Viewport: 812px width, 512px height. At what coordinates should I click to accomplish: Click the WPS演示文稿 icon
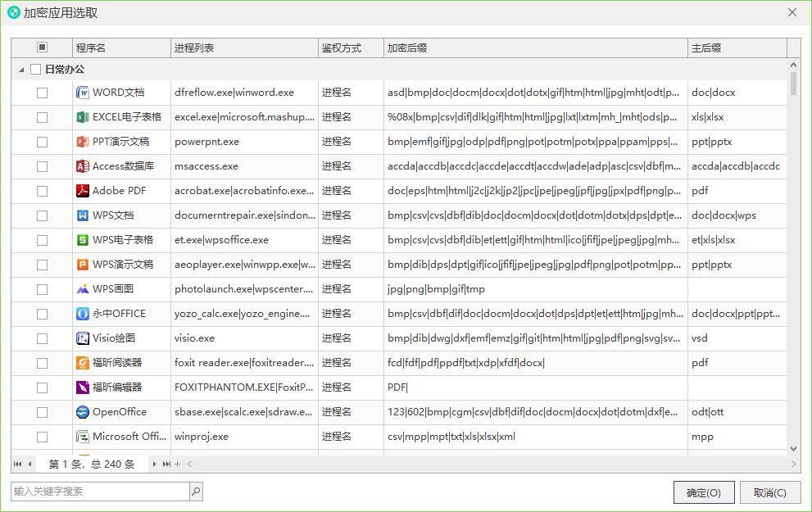tap(82, 265)
